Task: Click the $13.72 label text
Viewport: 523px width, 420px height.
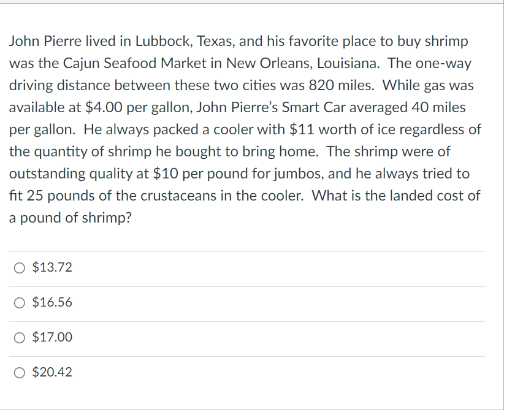Action: pyautogui.click(x=53, y=267)
